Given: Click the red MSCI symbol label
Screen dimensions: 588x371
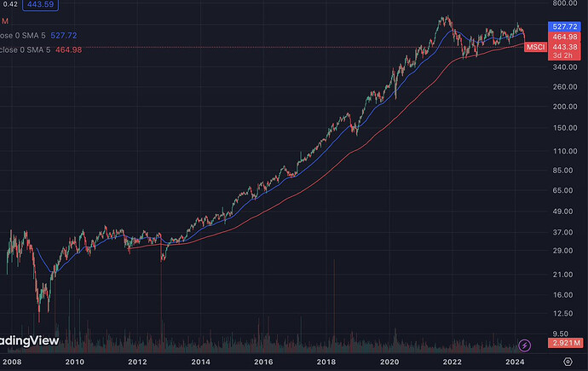Looking at the screenshot, I should [x=536, y=46].
